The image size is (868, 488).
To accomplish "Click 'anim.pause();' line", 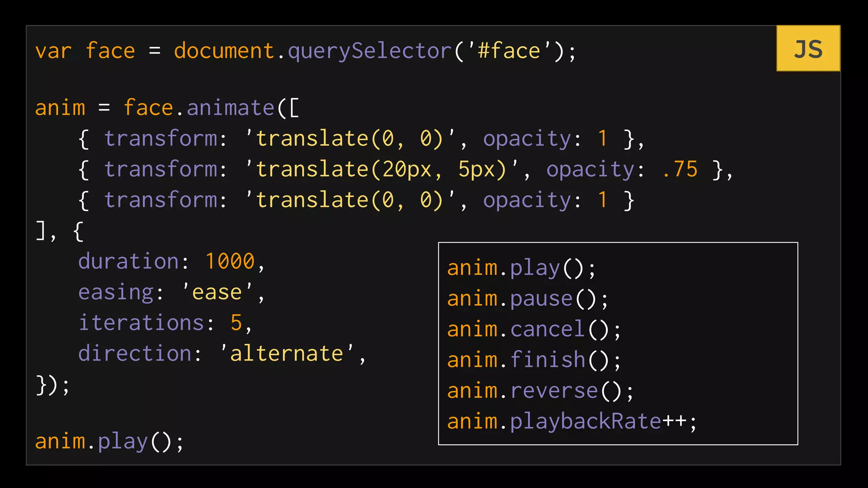I will (x=528, y=299).
